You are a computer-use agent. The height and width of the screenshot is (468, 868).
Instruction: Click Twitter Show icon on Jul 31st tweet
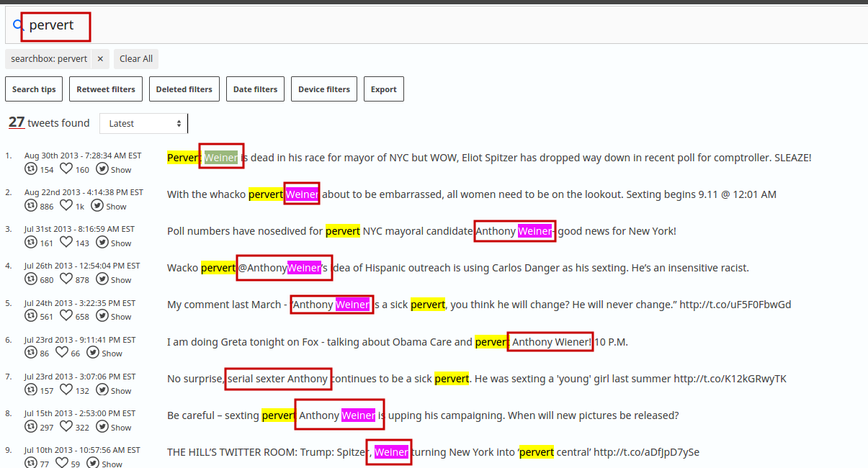coord(102,242)
